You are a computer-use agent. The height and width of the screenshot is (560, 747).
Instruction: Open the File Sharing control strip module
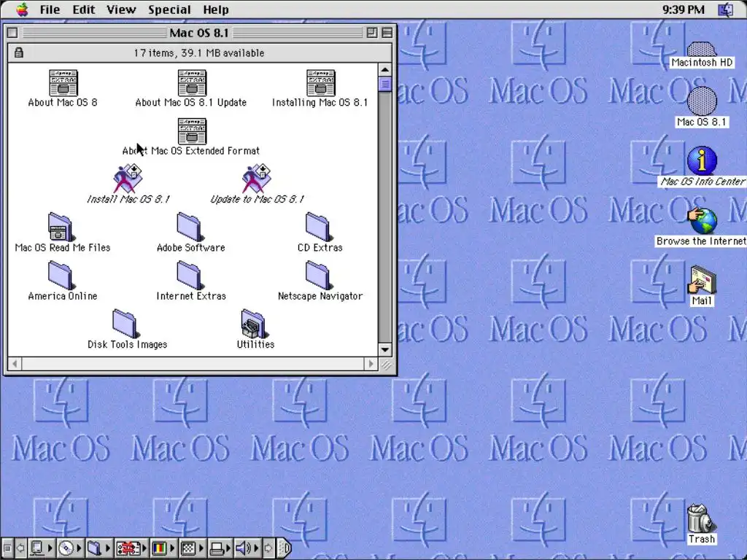[98, 548]
